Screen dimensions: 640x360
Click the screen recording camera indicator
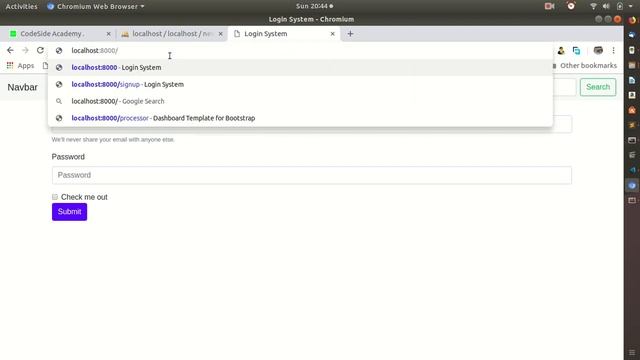click(x=549, y=6)
